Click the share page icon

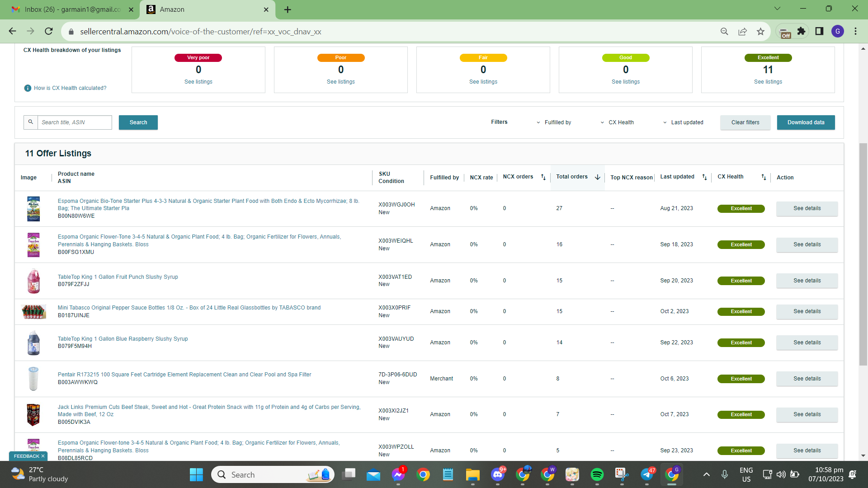click(x=742, y=31)
